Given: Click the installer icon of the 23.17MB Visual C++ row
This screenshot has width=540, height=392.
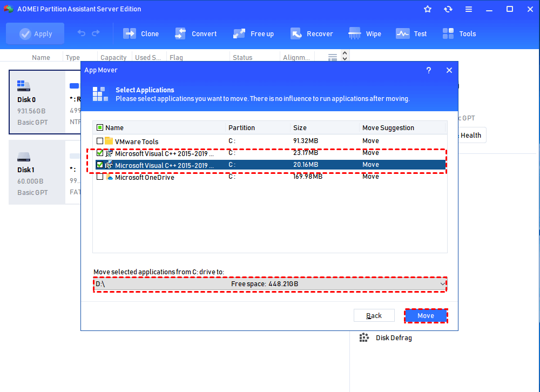Looking at the screenshot, I should click(109, 153).
